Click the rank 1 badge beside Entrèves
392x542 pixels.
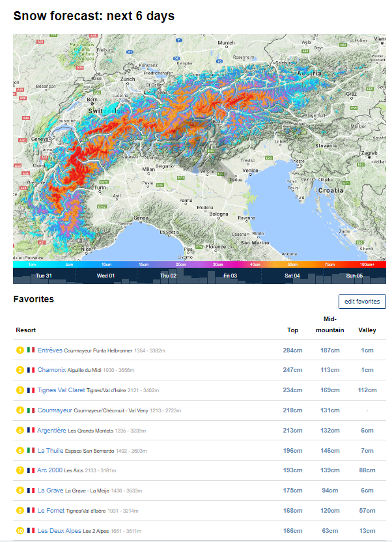(x=20, y=350)
